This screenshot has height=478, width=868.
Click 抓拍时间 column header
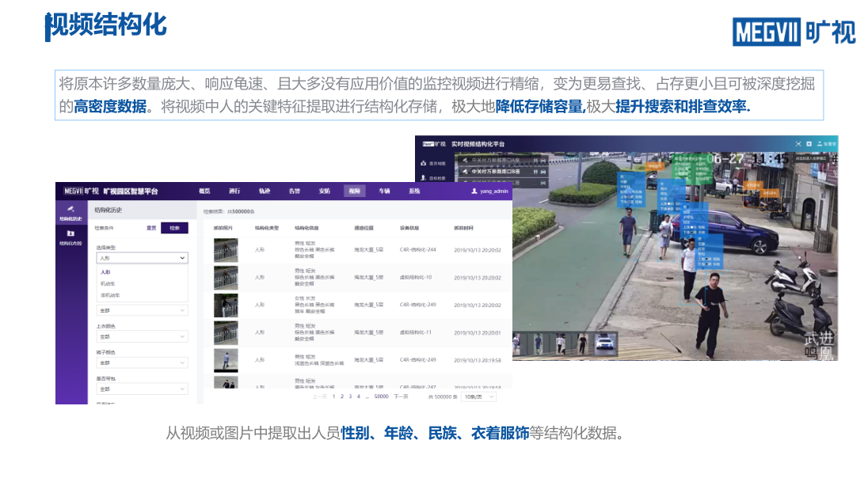click(464, 228)
